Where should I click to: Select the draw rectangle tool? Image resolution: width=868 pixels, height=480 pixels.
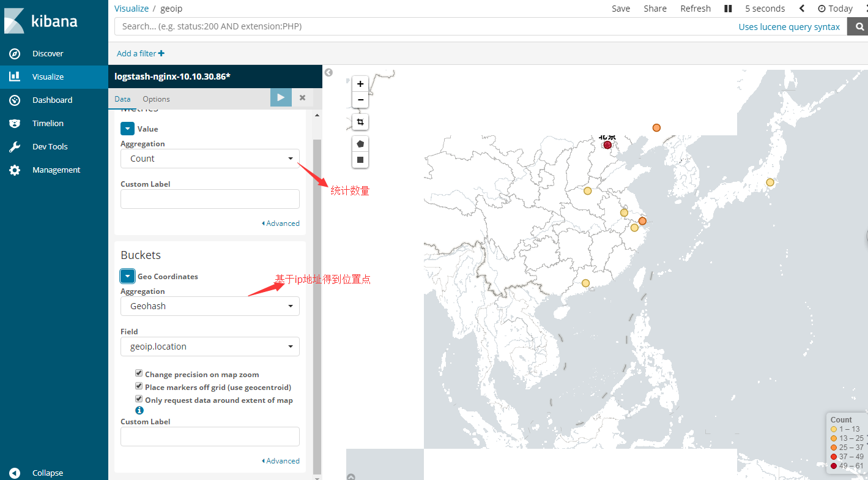[x=360, y=160]
